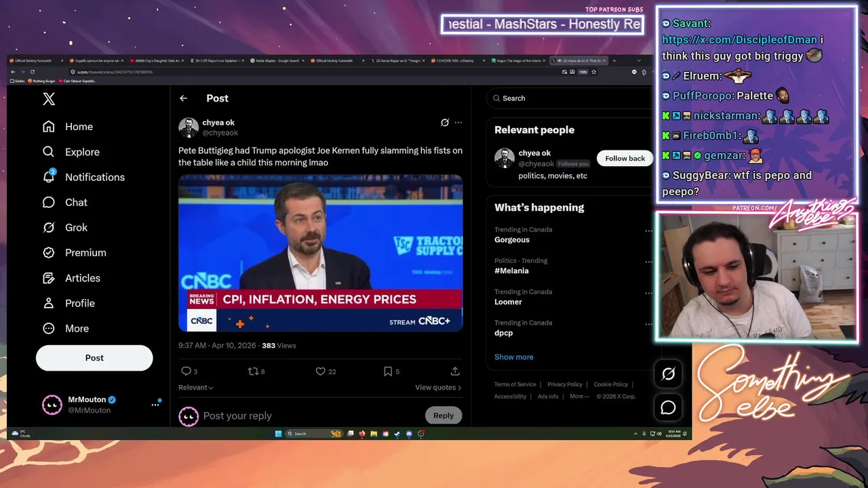This screenshot has height=488, width=868.
Task: Click the share icon under the post
Action: [x=455, y=371]
